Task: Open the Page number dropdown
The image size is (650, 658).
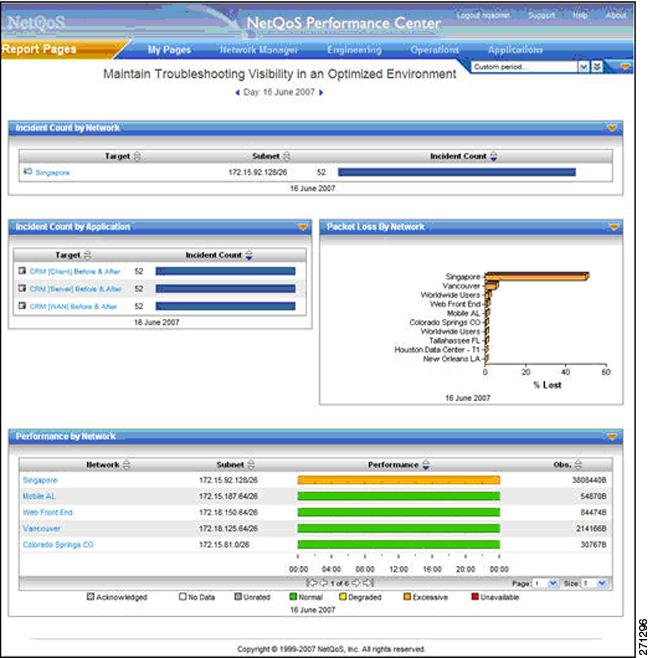Action: (x=553, y=583)
